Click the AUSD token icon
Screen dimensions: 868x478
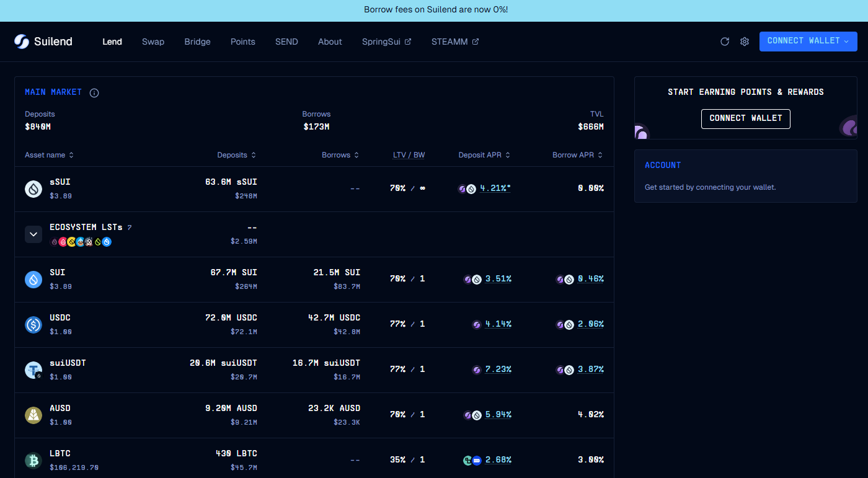(x=33, y=415)
